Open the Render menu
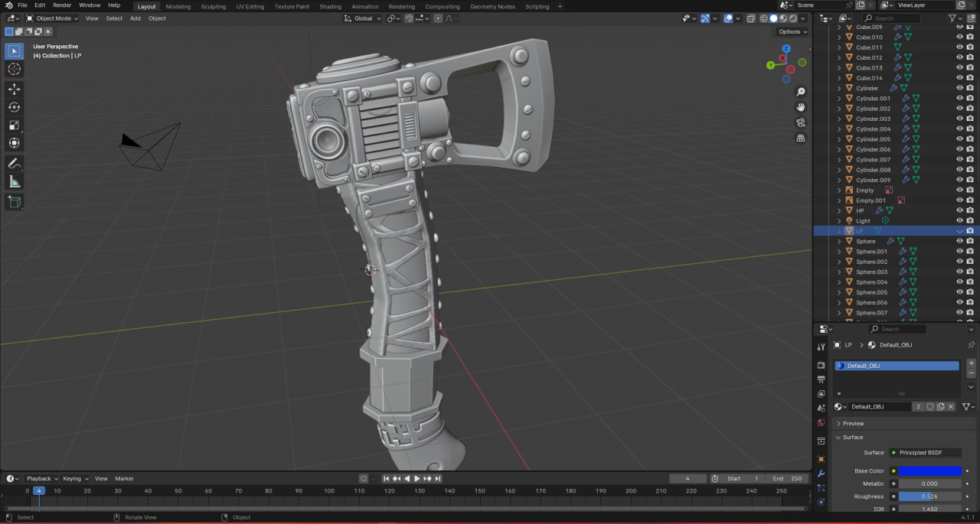 coord(62,5)
